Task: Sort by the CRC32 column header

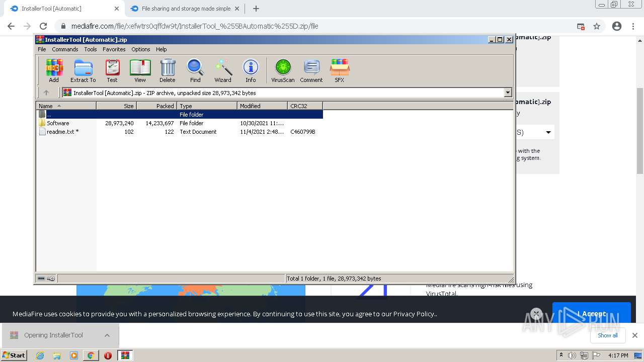Action: pos(305,106)
